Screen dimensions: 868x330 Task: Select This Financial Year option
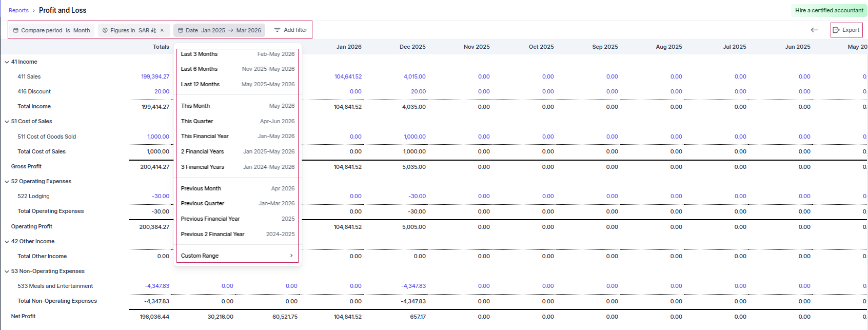[x=238, y=136]
